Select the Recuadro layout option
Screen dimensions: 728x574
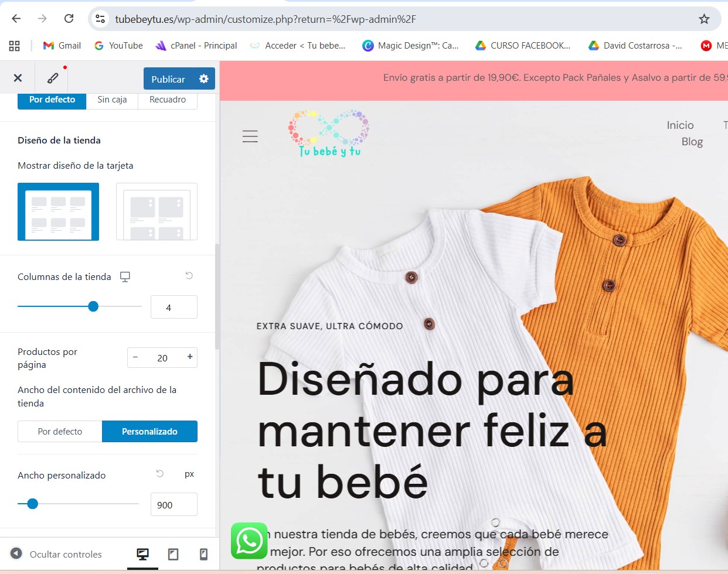click(168, 100)
